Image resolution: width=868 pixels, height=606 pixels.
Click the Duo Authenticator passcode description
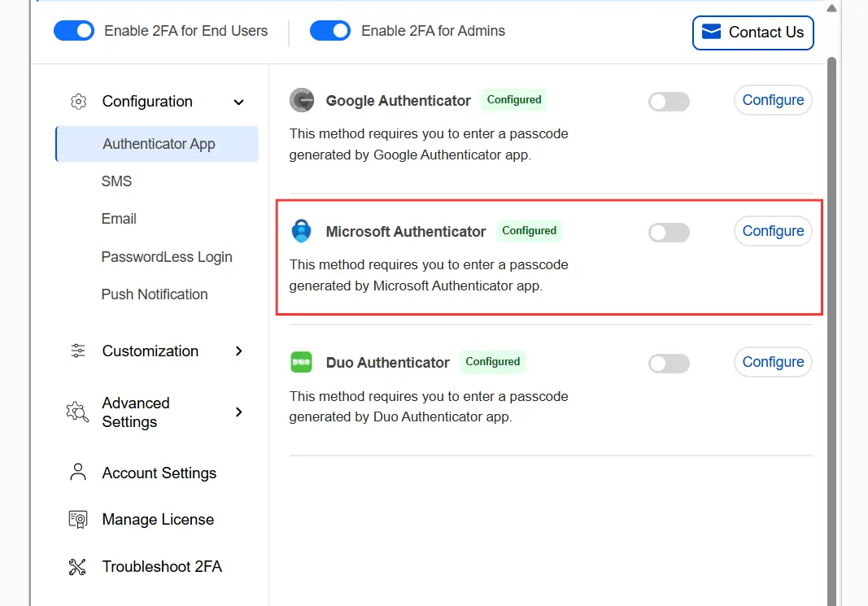[429, 406]
